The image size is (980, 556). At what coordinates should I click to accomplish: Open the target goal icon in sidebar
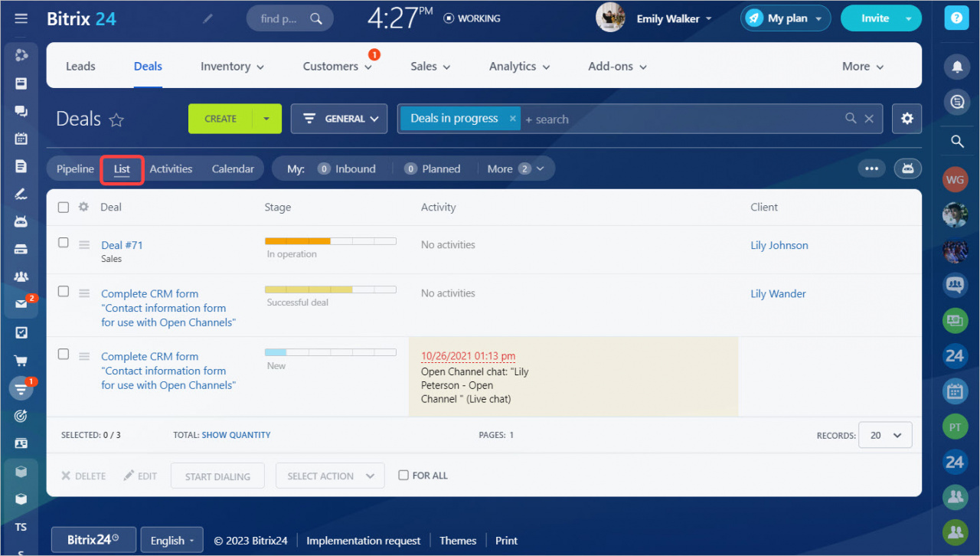pos(21,416)
